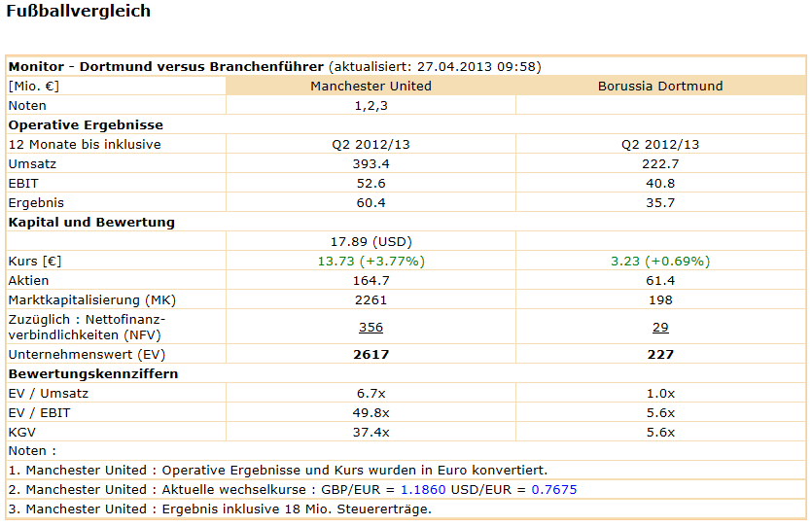Click the [Mio. €] unit label
Viewport: 812px width, 526px height.
click(x=34, y=86)
